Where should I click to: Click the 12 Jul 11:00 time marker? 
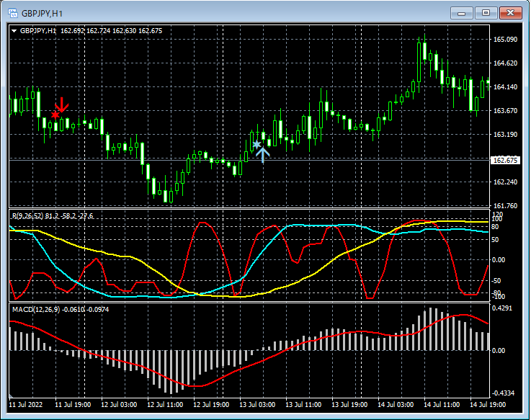[x=164, y=406]
